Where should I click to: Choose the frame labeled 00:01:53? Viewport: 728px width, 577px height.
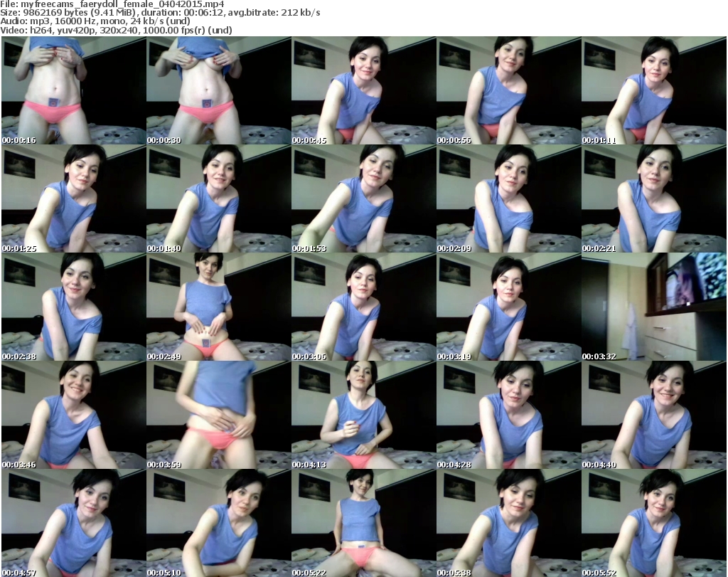[x=363, y=198]
